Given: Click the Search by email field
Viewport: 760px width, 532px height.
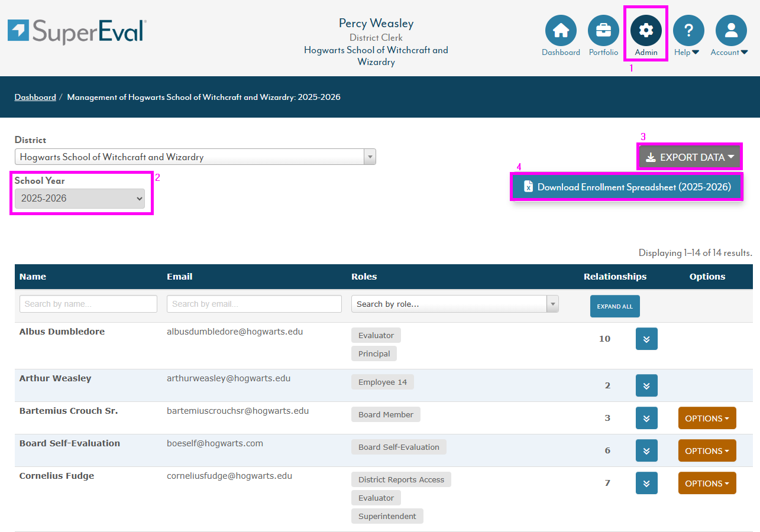Looking at the screenshot, I should coord(254,304).
